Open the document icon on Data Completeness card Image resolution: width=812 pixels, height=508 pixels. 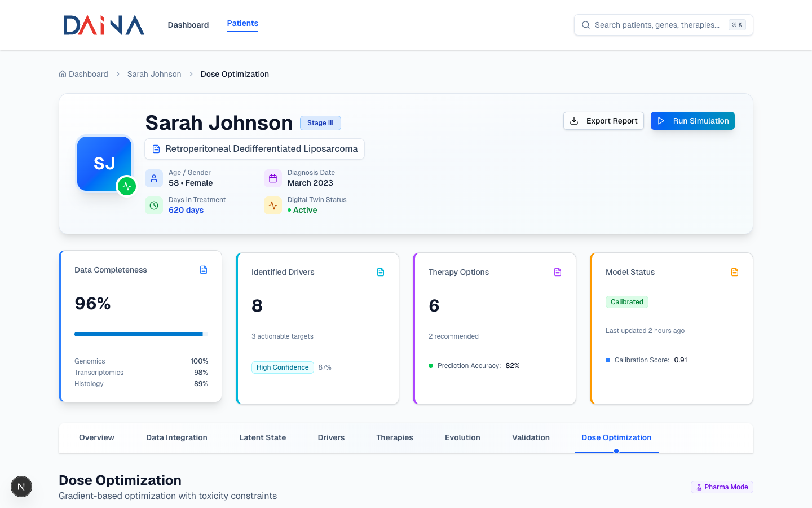204,270
